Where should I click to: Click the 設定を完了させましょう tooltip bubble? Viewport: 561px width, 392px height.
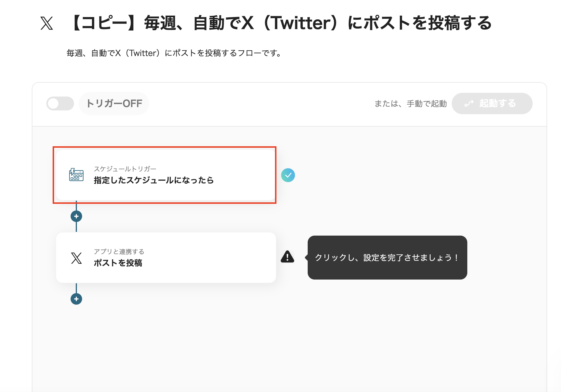tap(387, 258)
